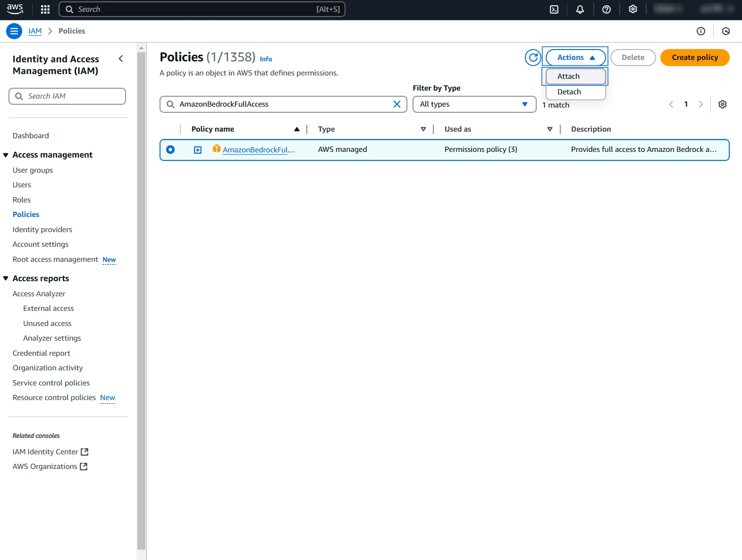Collapse the IAM side navigation

click(121, 59)
